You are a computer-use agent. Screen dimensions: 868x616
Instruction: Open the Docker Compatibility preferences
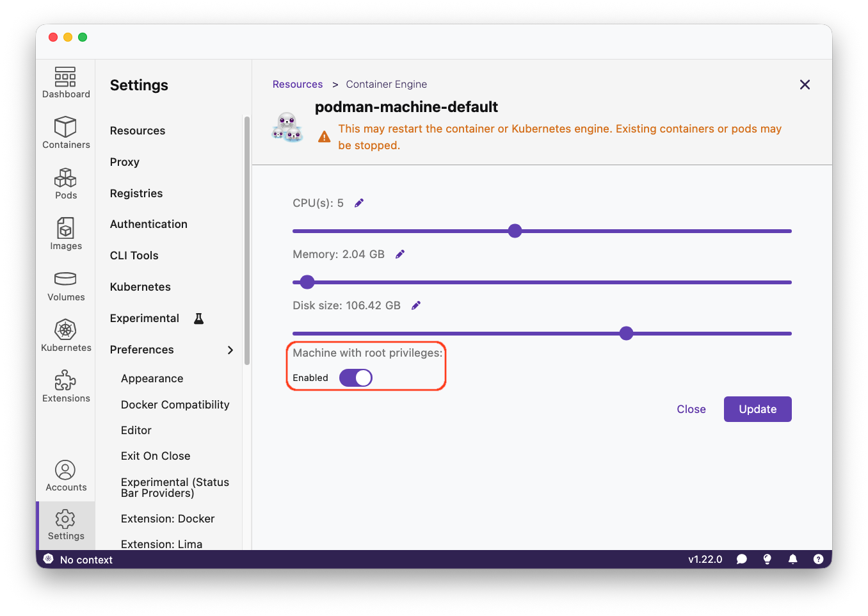click(175, 405)
